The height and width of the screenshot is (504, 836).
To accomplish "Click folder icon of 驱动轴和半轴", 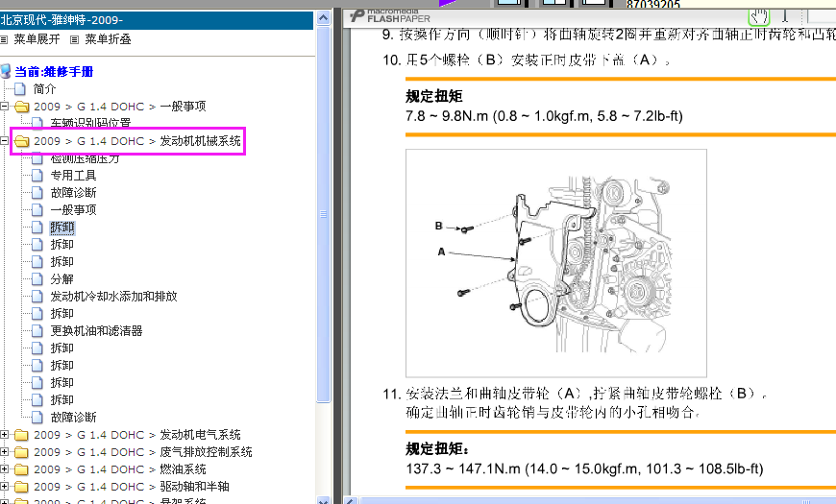I will click(21, 487).
